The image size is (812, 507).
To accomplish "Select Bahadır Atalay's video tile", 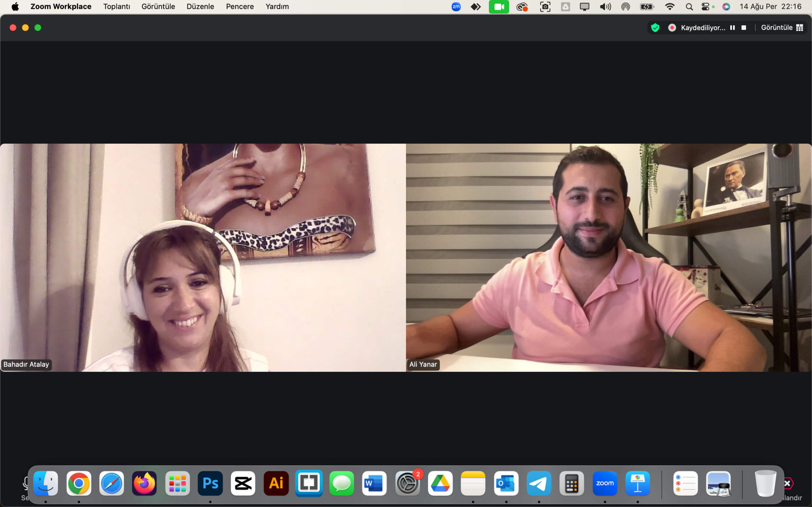I will pos(203,257).
